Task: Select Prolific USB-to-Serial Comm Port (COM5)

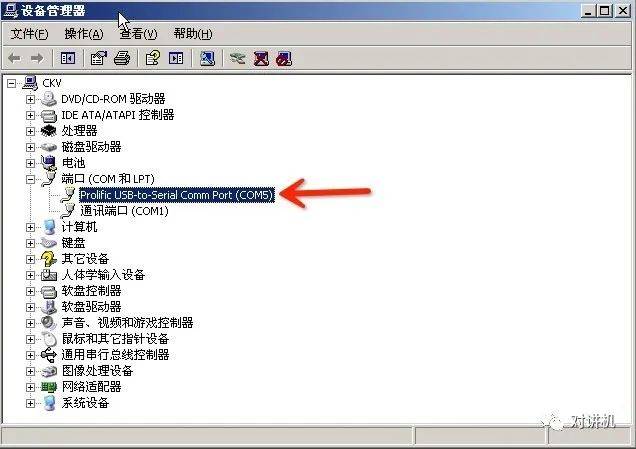Action: pyautogui.click(x=177, y=195)
